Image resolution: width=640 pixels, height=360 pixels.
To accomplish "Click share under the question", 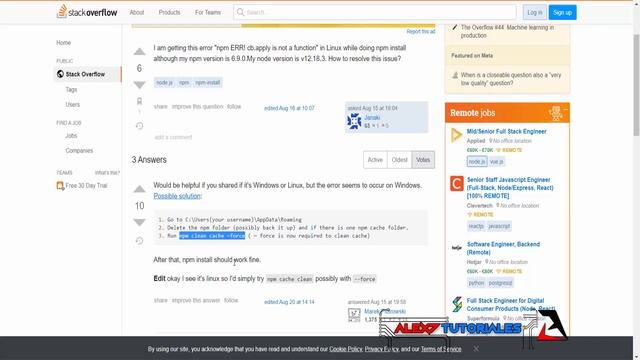I will click(161, 107).
